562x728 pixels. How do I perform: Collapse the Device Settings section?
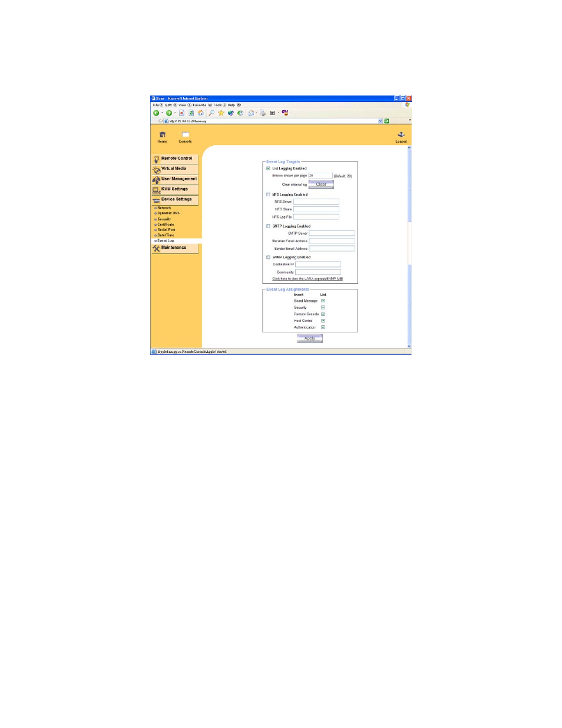(x=175, y=199)
